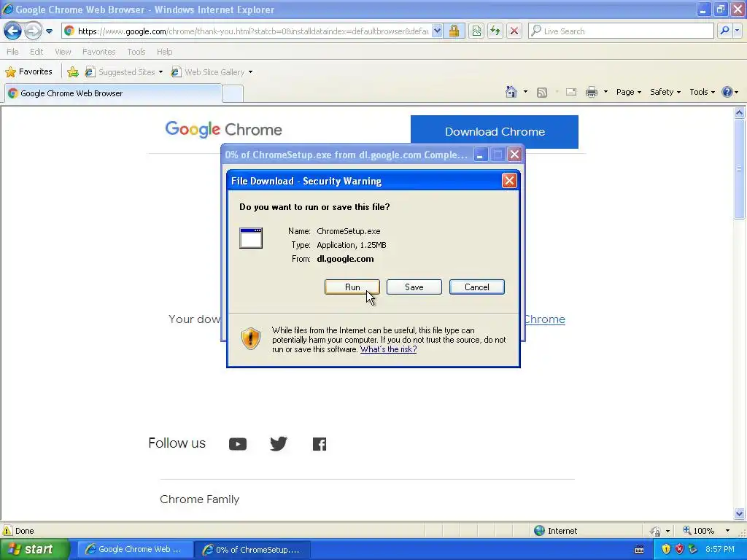This screenshot has height=560, width=747.
Task: Click the address bar URL field
Action: 252,31
